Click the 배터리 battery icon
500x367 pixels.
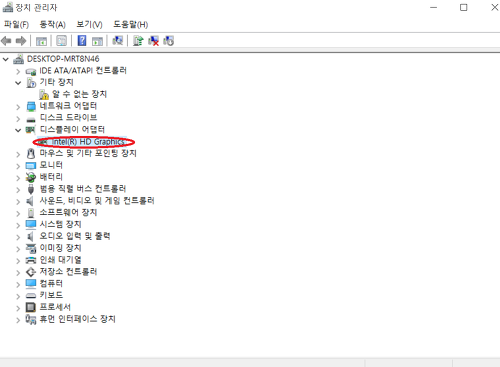click(x=31, y=177)
